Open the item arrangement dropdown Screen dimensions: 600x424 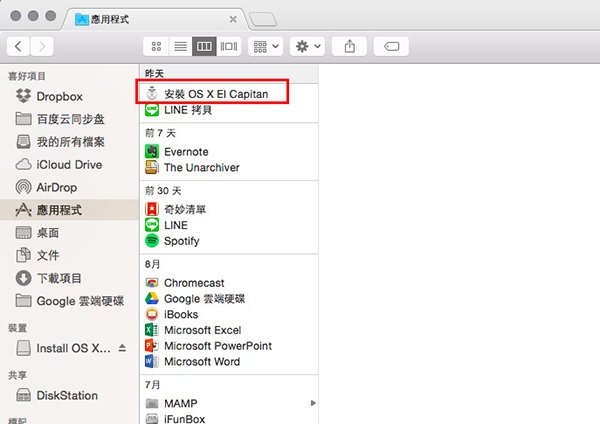pyautogui.click(x=266, y=46)
